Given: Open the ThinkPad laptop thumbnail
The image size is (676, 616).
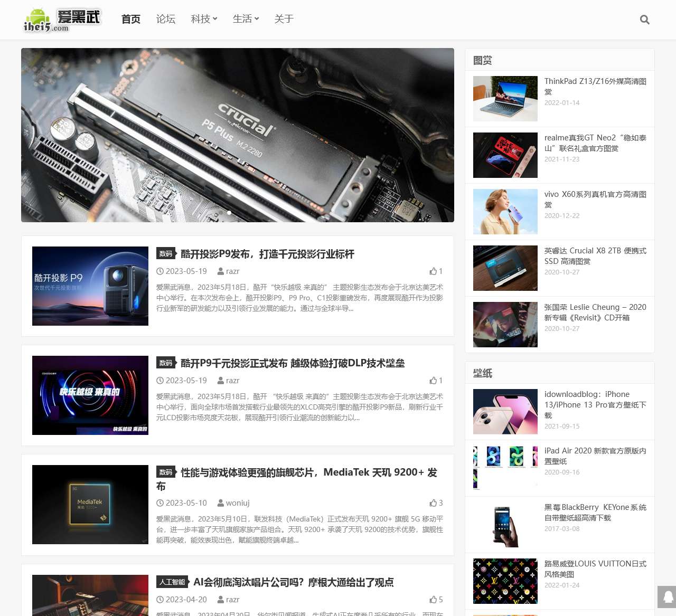Looking at the screenshot, I should [505, 99].
